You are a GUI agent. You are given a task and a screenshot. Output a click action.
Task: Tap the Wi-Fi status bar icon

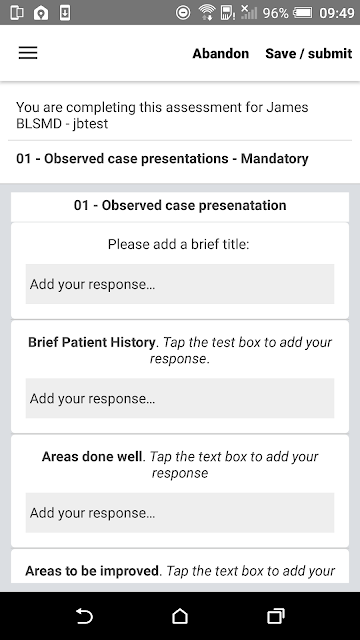point(207,13)
